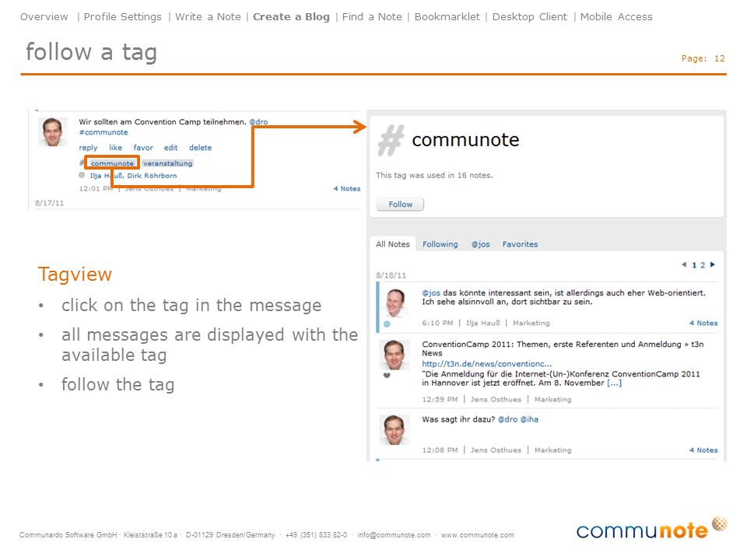Image resolution: width=747 pixels, height=560 pixels.
Task: Go to previous page using left arrow
Action: [x=684, y=264]
